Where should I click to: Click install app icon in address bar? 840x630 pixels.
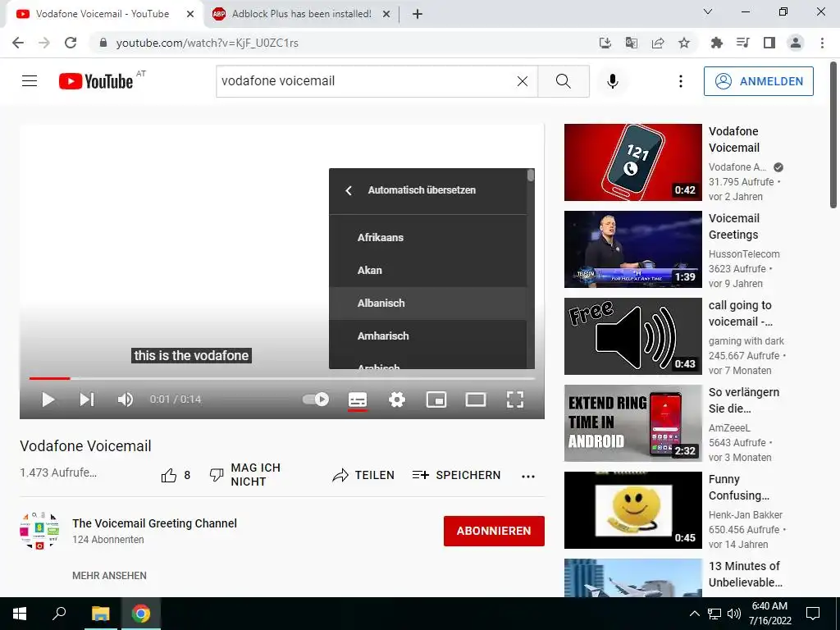[x=605, y=43]
